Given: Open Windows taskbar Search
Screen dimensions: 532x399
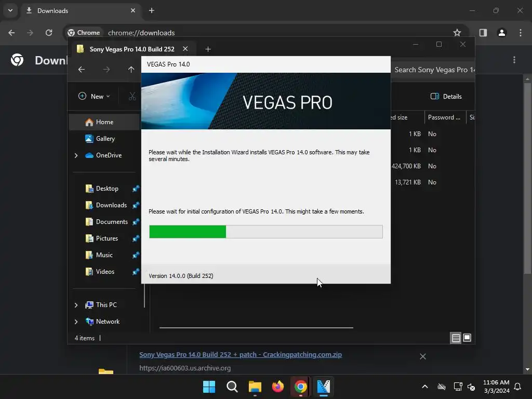Looking at the screenshot, I should click(x=232, y=387).
